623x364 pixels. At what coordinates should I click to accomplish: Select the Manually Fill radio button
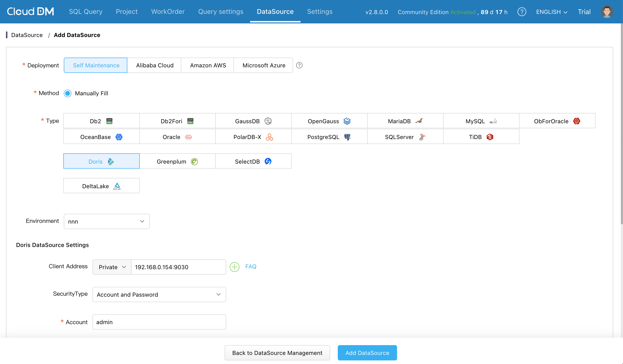68,93
